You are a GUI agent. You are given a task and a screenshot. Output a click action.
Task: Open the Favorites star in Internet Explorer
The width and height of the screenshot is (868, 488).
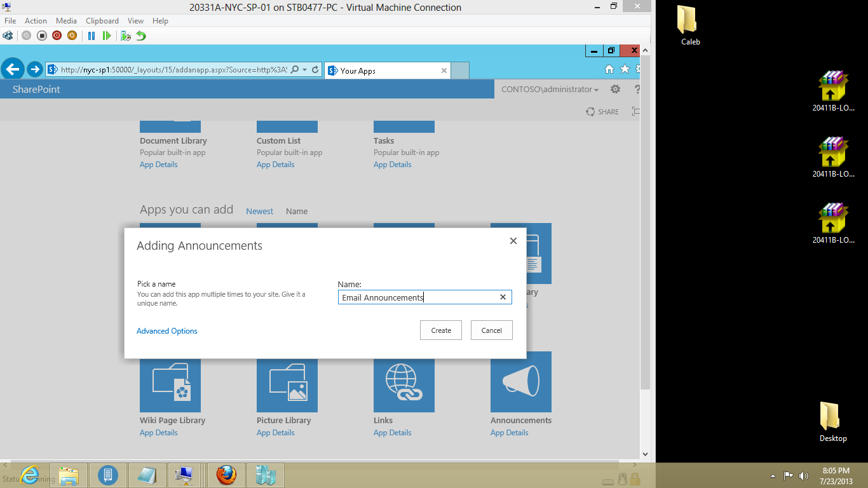[625, 69]
